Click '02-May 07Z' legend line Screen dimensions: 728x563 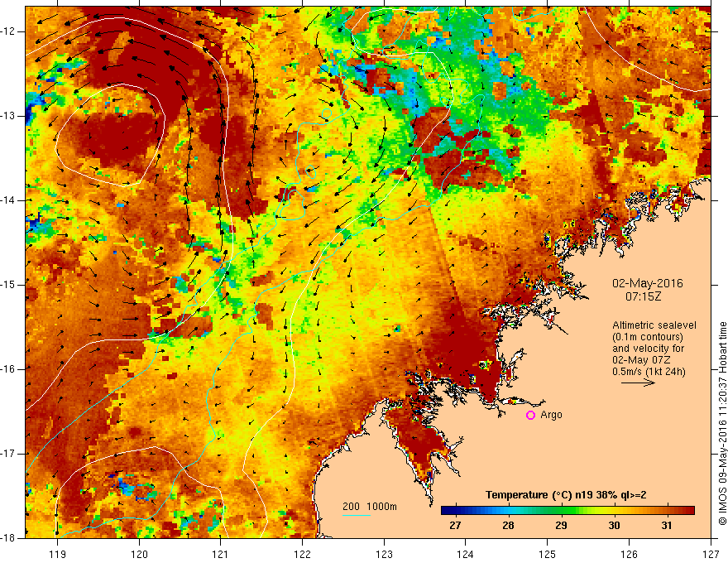(x=640, y=360)
